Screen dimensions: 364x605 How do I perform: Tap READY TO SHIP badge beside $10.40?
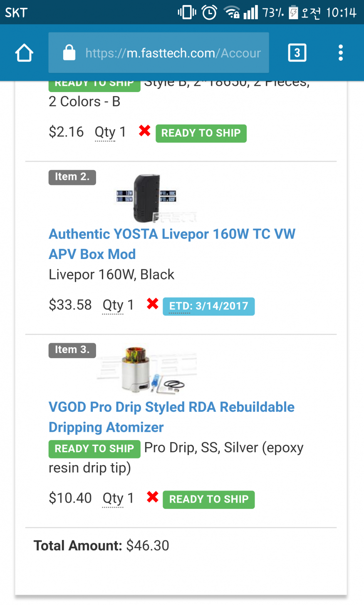tap(208, 499)
